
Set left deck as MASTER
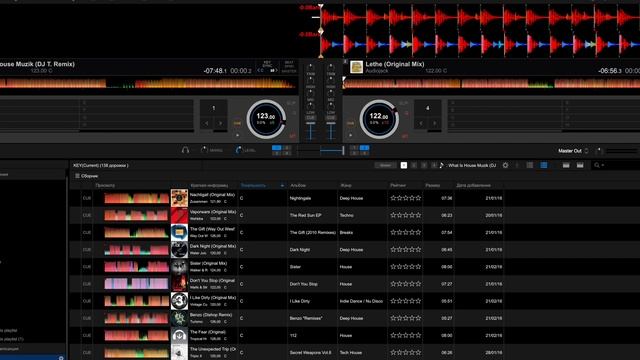pos(289,71)
